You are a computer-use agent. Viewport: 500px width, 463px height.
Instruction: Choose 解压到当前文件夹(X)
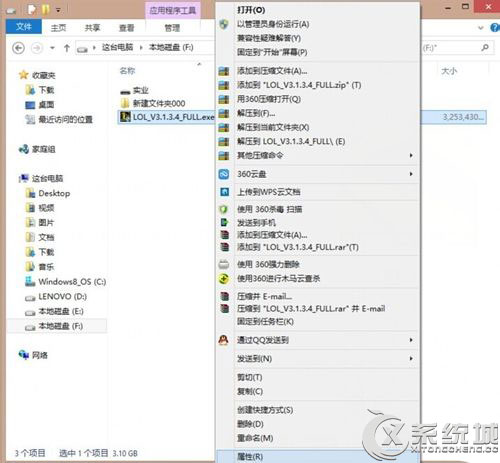273,127
